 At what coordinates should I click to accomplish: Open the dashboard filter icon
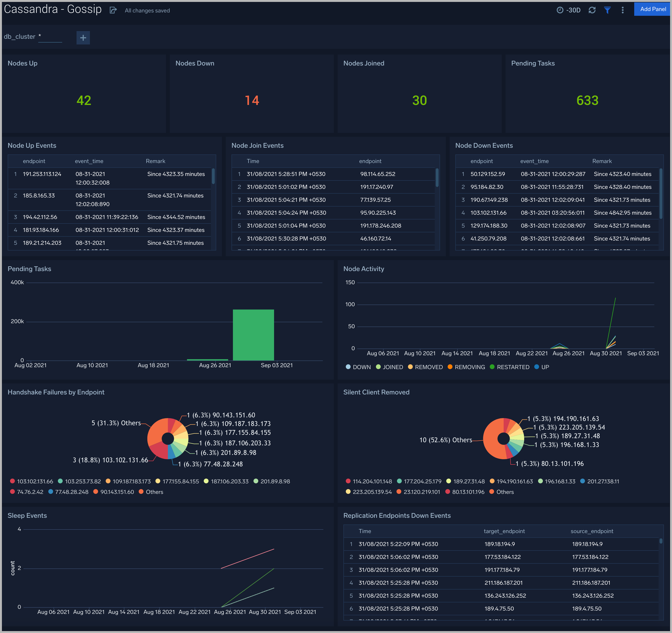pos(607,10)
